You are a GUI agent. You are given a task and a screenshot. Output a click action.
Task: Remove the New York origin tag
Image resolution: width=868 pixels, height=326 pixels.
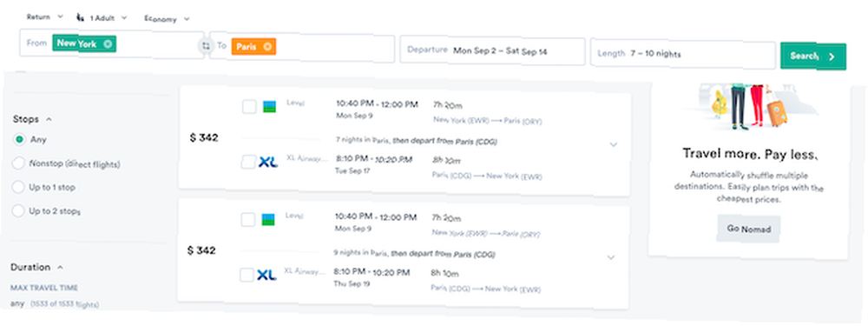[x=108, y=43]
